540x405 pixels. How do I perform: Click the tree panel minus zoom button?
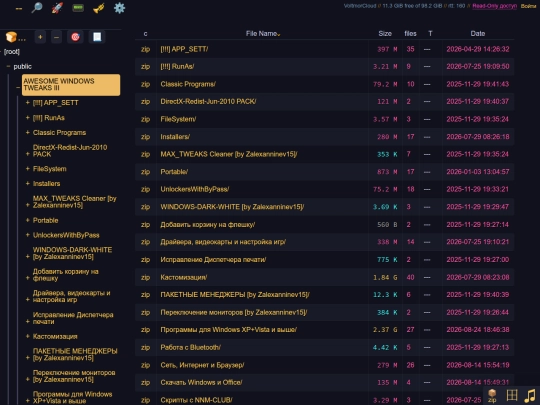pyautogui.click(x=56, y=37)
